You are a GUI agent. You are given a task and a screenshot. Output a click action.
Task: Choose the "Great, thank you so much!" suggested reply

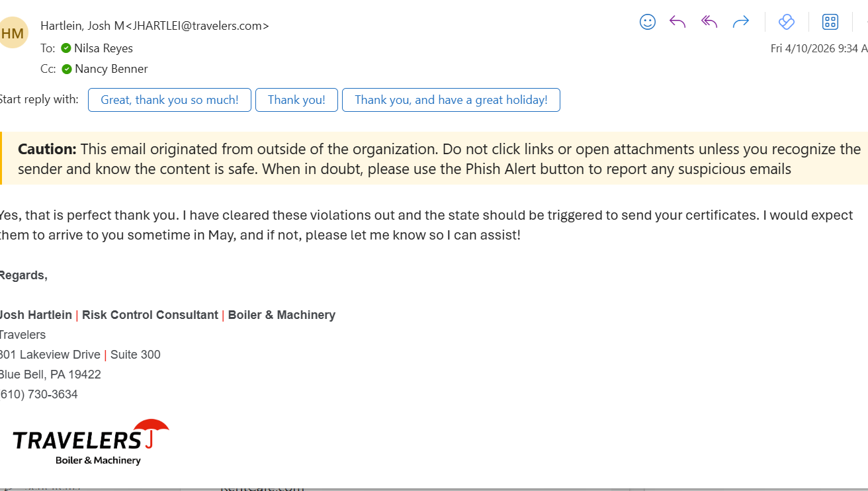pyautogui.click(x=169, y=100)
